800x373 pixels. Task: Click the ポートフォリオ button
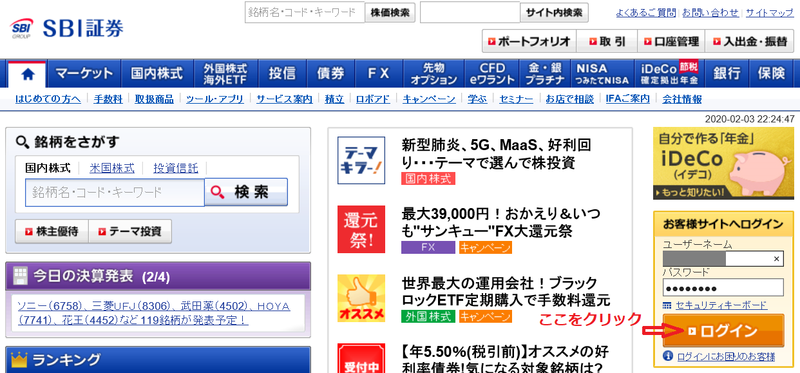coord(529,41)
